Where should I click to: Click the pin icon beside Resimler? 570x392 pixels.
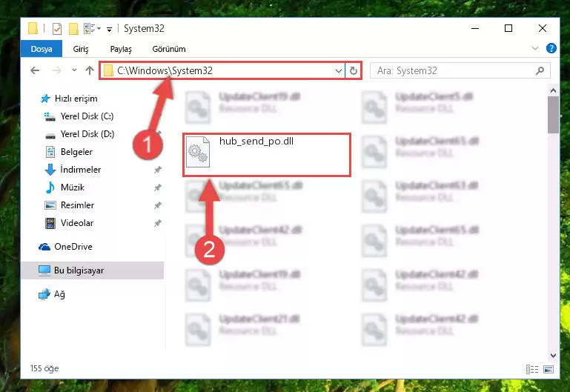[157, 205]
